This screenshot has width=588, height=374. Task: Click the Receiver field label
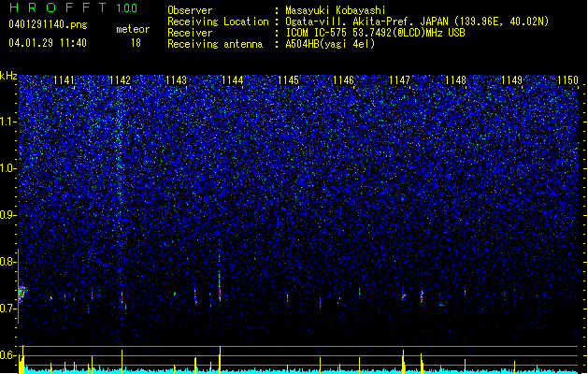coord(190,33)
